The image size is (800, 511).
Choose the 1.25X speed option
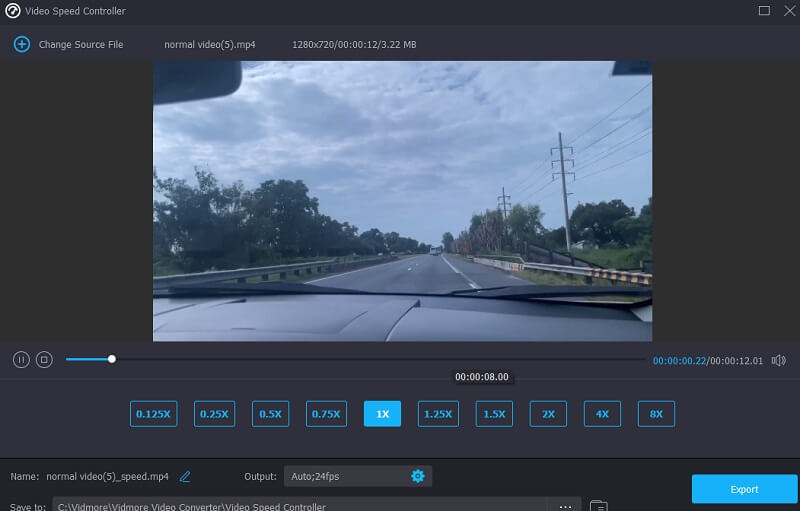(x=438, y=414)
